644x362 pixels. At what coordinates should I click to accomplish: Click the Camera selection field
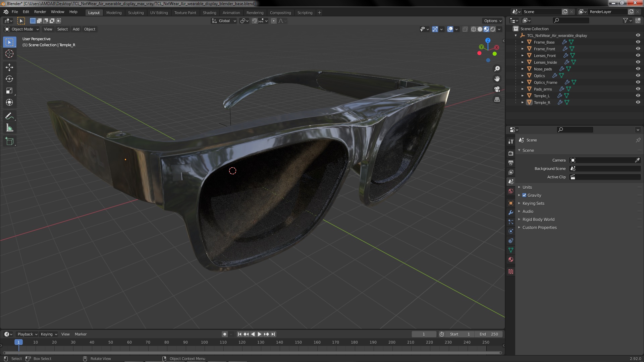point(605,160)
